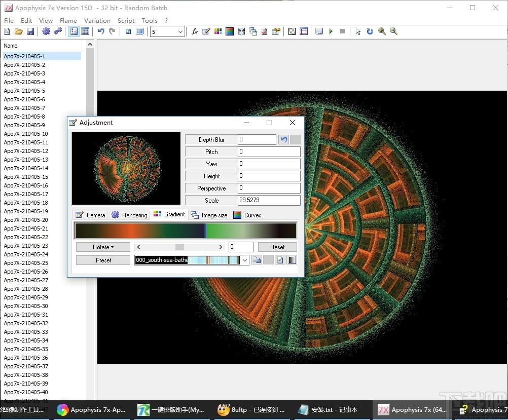Switch to thumbnail view in toolbar

click(x=85, y=31)
